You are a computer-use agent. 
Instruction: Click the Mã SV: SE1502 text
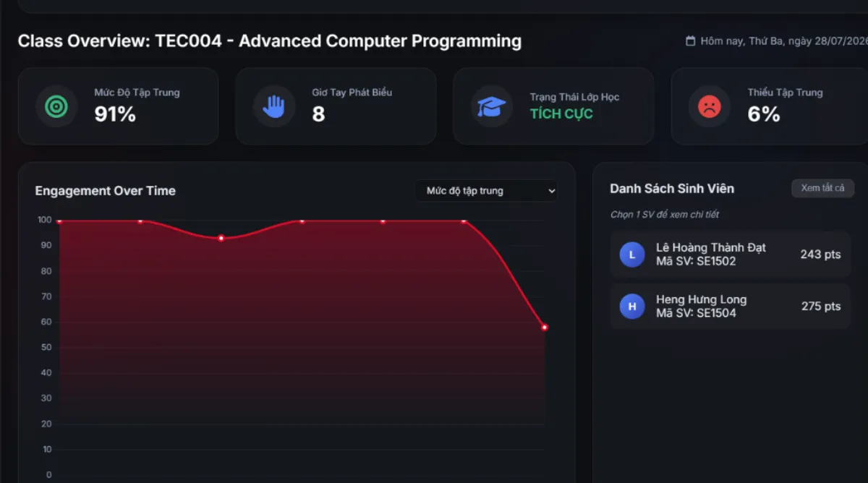pos(696,261)
